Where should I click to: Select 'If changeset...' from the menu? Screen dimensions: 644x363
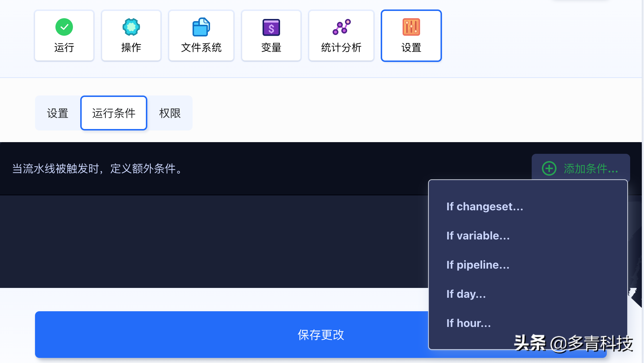coord(485,206)
